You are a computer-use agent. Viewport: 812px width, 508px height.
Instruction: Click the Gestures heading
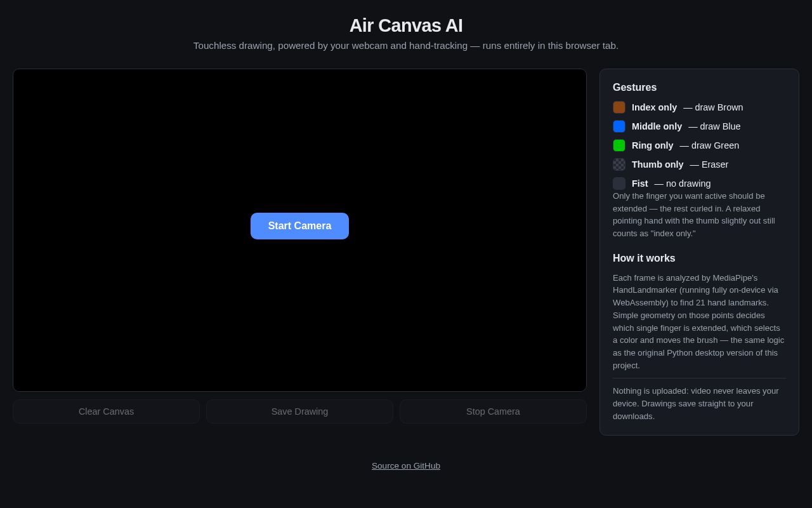pyautogui.click(x=634, y=88)
